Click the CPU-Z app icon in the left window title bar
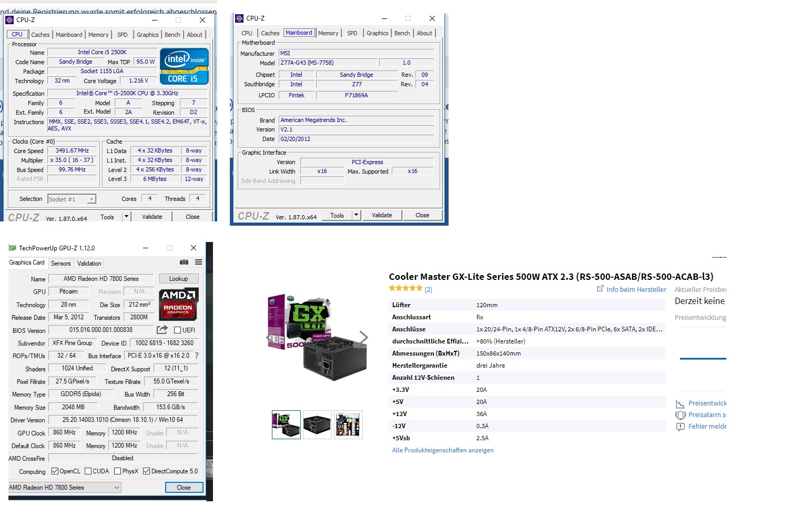This screenshot has width=812, height=506. coord(9,20)
